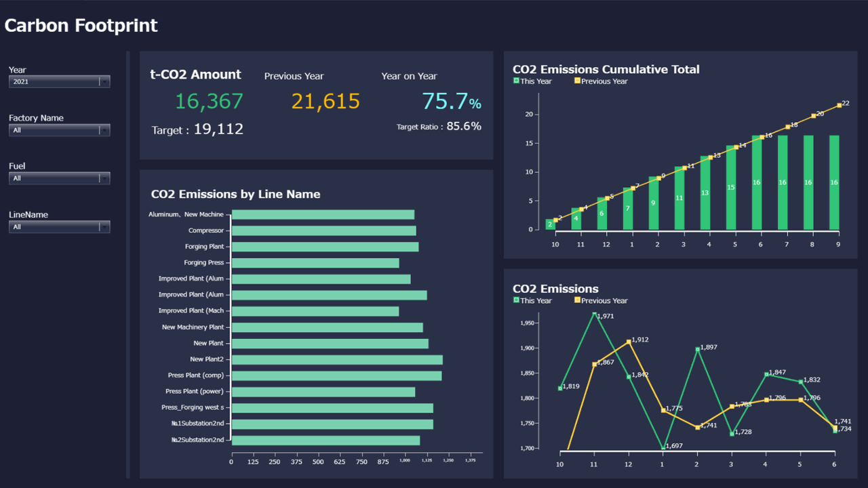This screenshot has height=488, width=868.
Task: Click the Previous Year point labeled 22
Action: point(840,105)
